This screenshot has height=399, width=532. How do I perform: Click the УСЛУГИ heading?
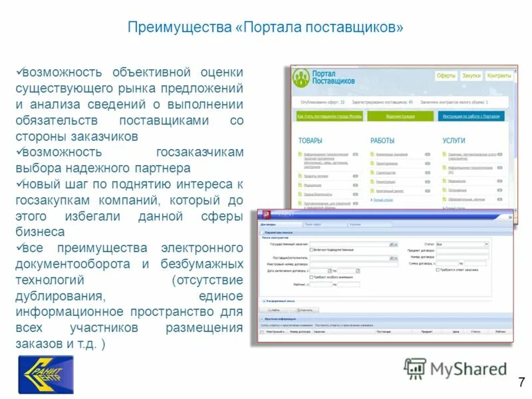click(454, 140)
